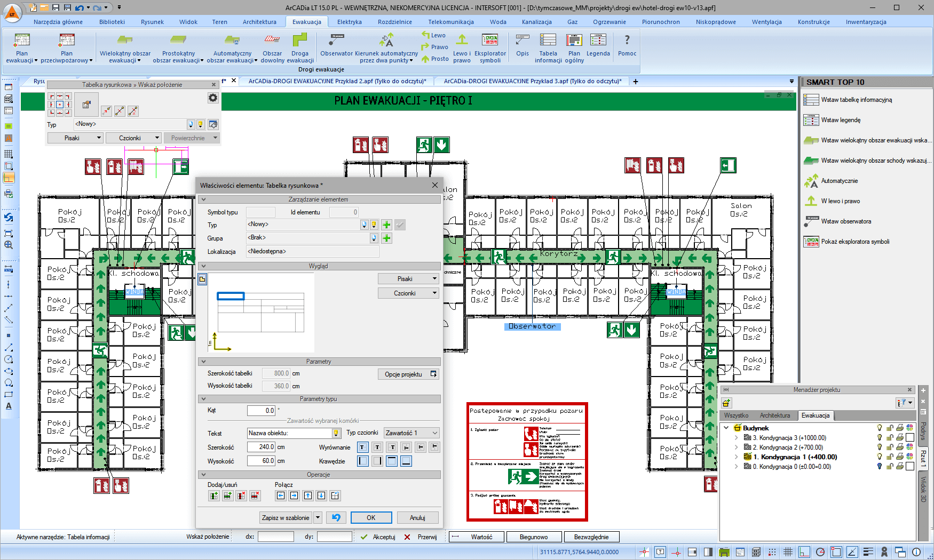Toggle the bottom edge in Krawędzie

click(x=406, y=461)
